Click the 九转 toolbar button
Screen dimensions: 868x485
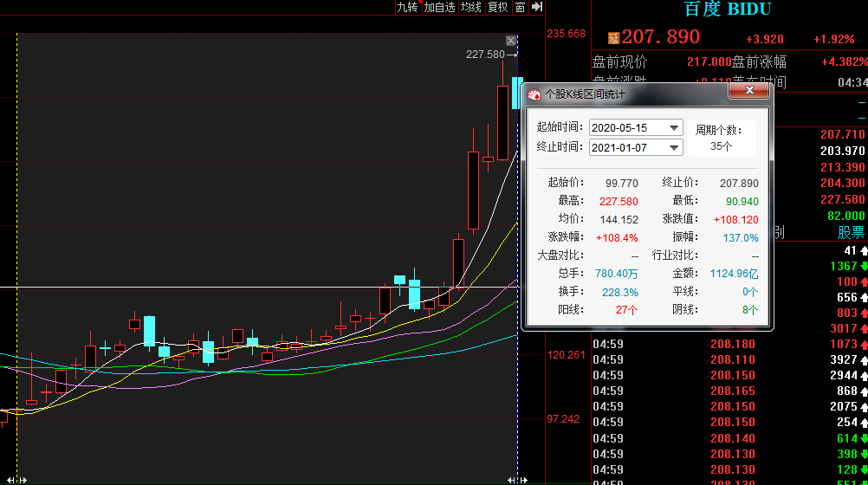[407, 7]
